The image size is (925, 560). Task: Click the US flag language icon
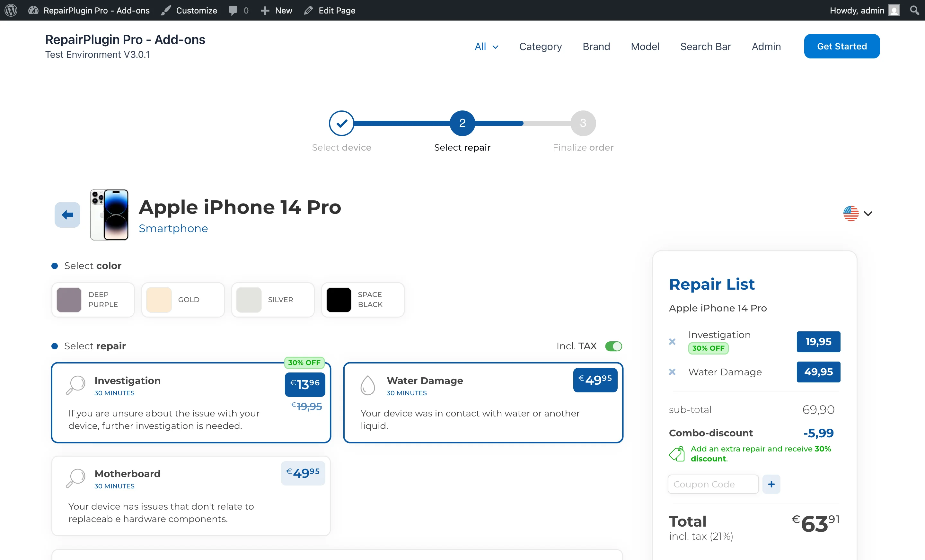click(851, 213)
